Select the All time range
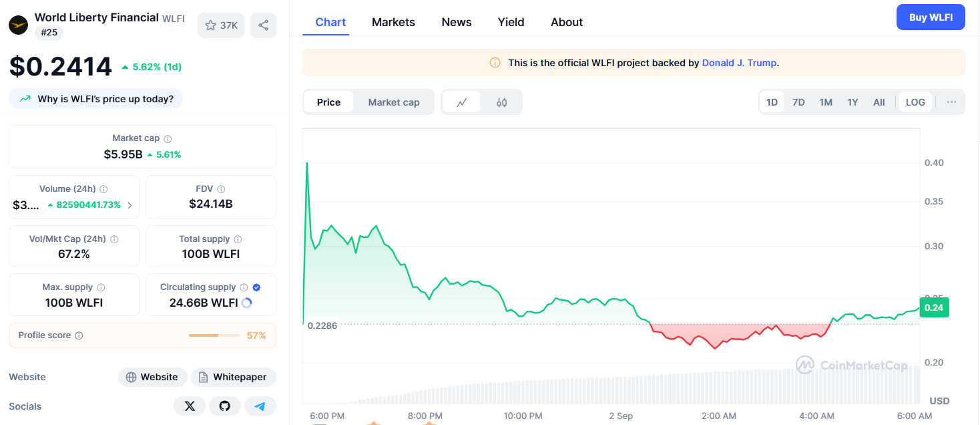 (x=879, y=102)
